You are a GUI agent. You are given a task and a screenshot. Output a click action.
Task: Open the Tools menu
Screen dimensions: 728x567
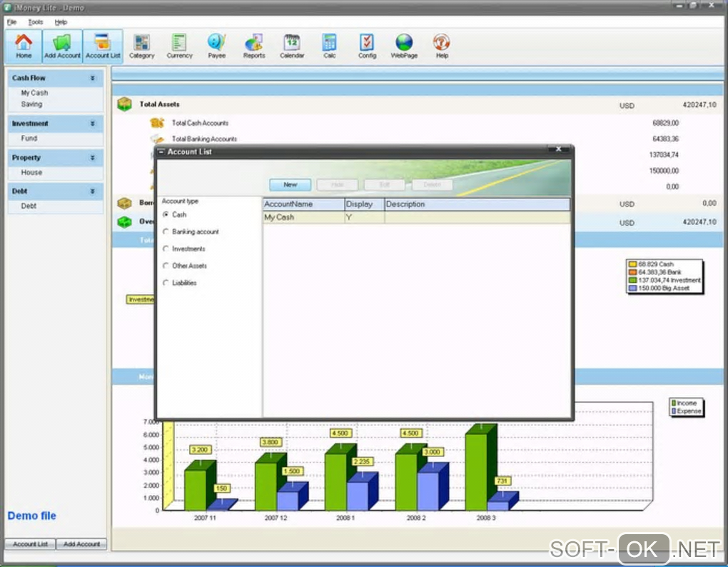point(35,22)
